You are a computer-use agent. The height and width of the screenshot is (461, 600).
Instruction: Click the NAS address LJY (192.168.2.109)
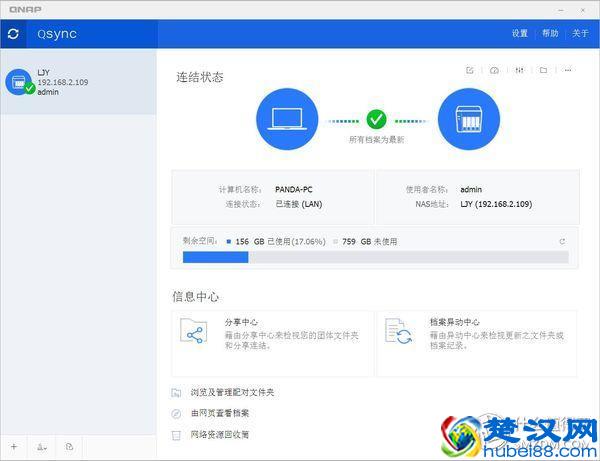[x=496, y=204]
